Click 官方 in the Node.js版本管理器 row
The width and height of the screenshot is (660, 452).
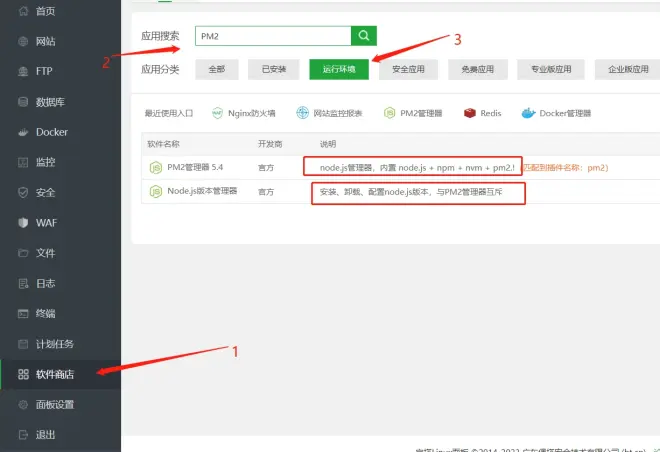pos(266,192)
